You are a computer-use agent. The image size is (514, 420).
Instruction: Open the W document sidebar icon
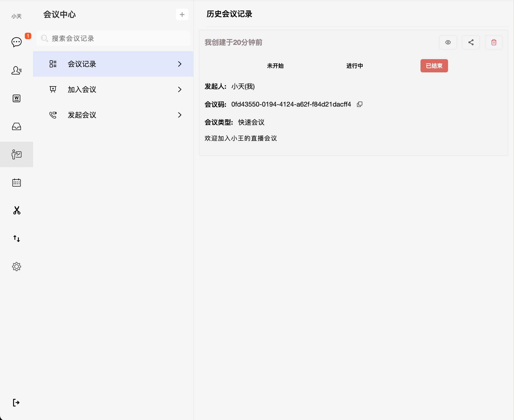(x=17, y=98)
